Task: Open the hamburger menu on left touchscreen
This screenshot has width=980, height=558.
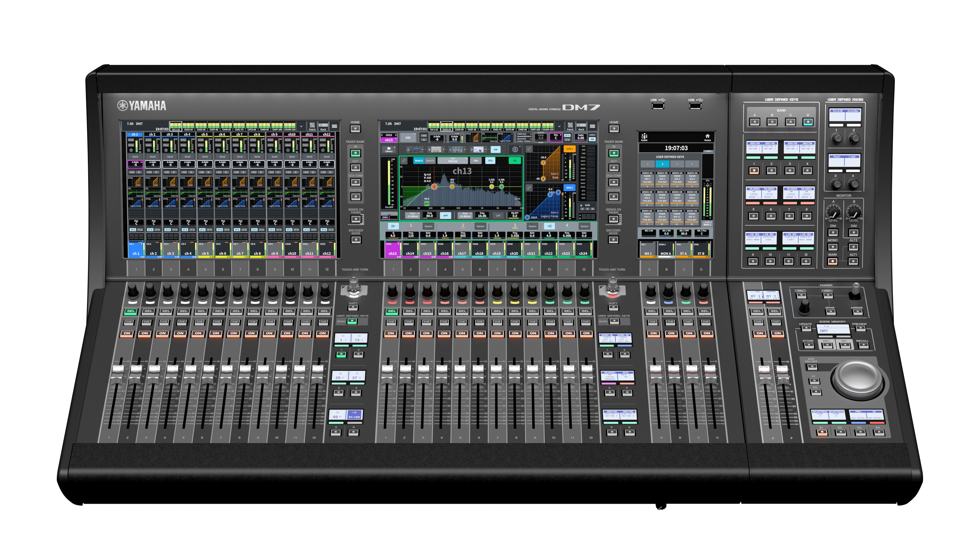Action: (x=334, y=126)
